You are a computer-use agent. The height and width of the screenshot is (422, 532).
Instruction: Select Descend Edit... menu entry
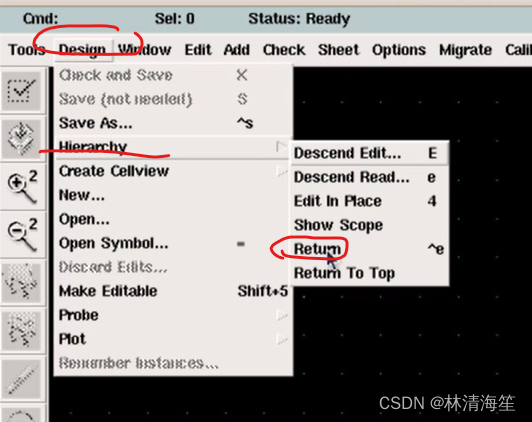tap(370, 153)
